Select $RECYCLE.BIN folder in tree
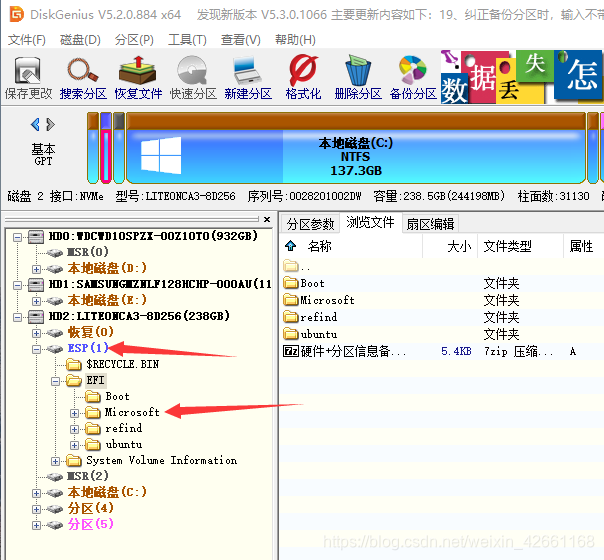 [x=122, y=364]
